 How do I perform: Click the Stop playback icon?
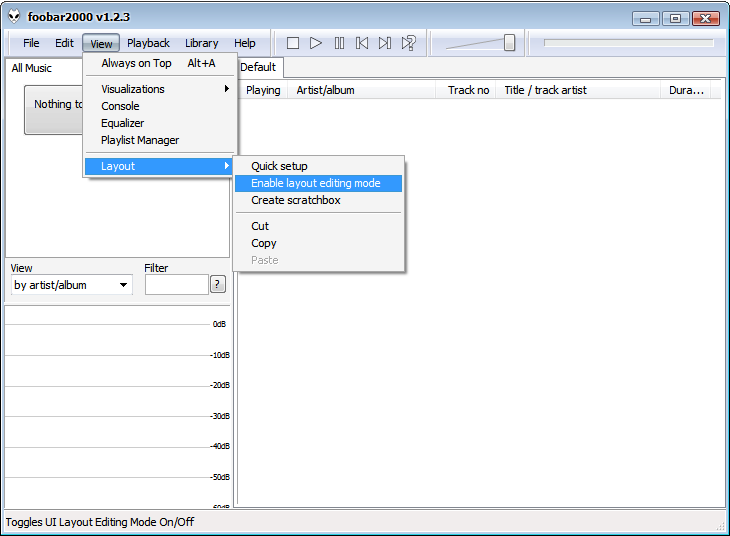pos(293,43)
